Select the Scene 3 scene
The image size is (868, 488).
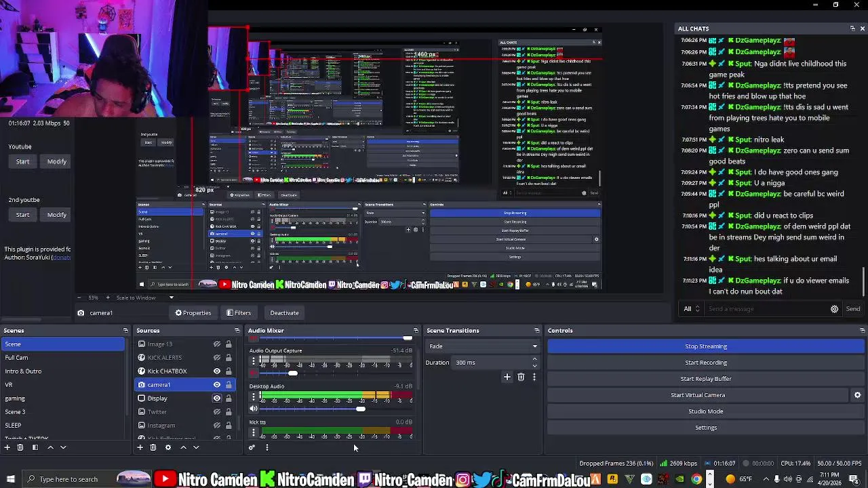[62, 412]
